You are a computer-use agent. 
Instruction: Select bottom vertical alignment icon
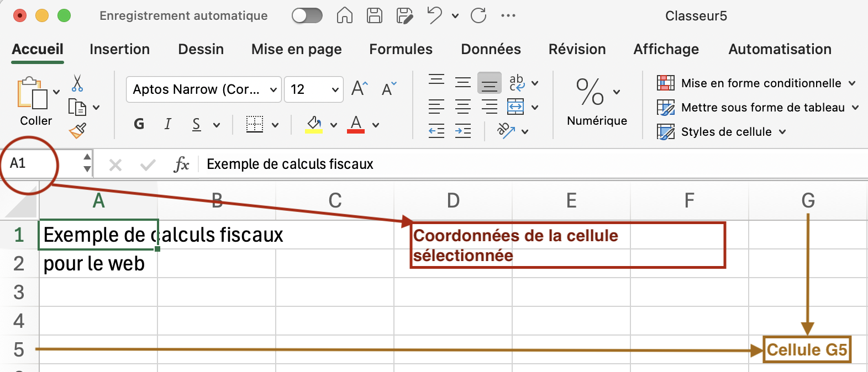click(x=490, y=83)
